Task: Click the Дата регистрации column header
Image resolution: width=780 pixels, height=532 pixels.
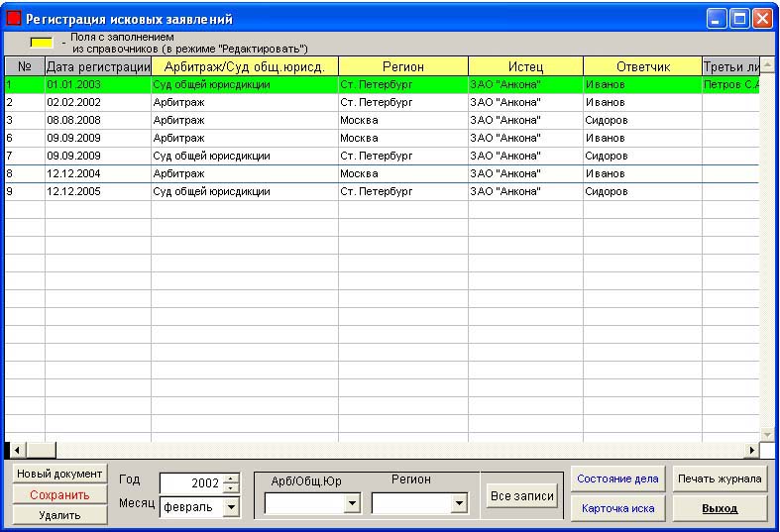Action: click(x=98, y=66)
